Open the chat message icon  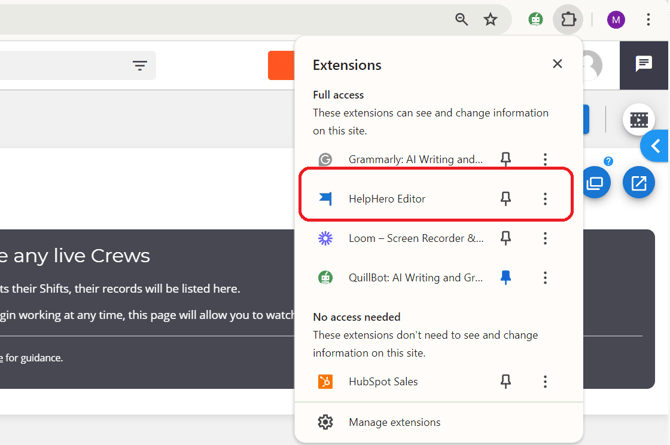(x=644, y=64)
